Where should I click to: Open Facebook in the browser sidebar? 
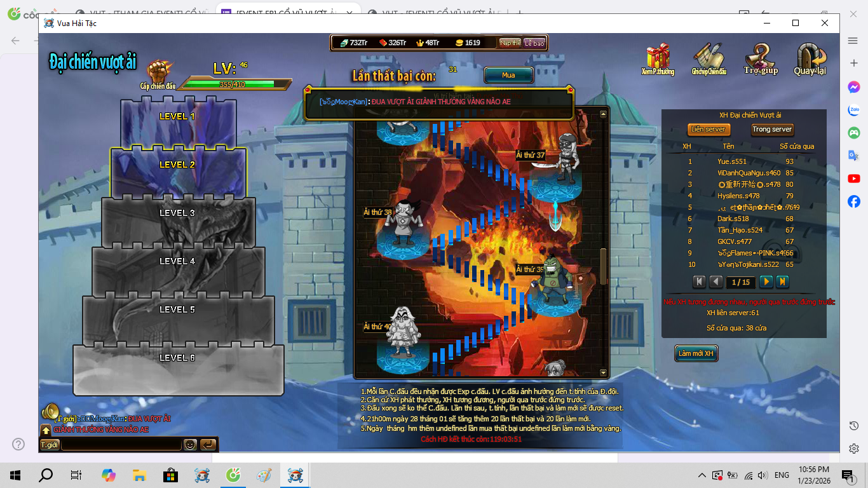[853, 201]
